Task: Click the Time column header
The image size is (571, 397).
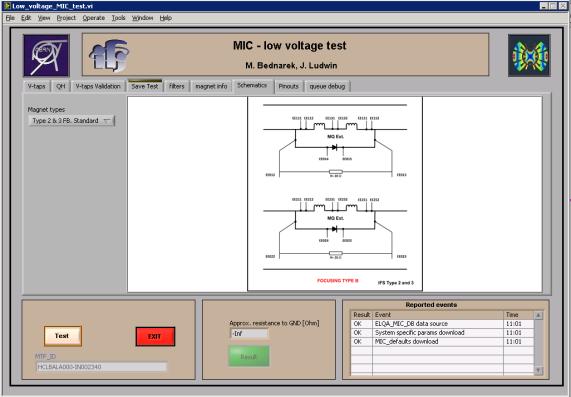Action: (x=519, y=315)
